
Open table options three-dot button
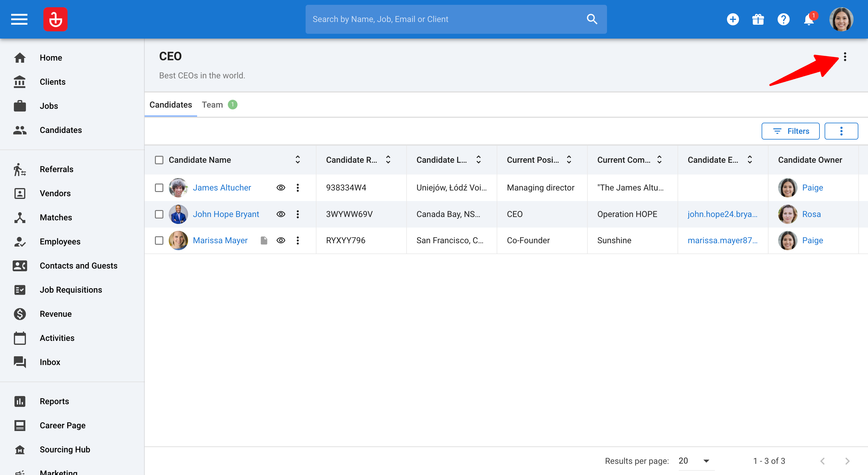click(841, 131)
